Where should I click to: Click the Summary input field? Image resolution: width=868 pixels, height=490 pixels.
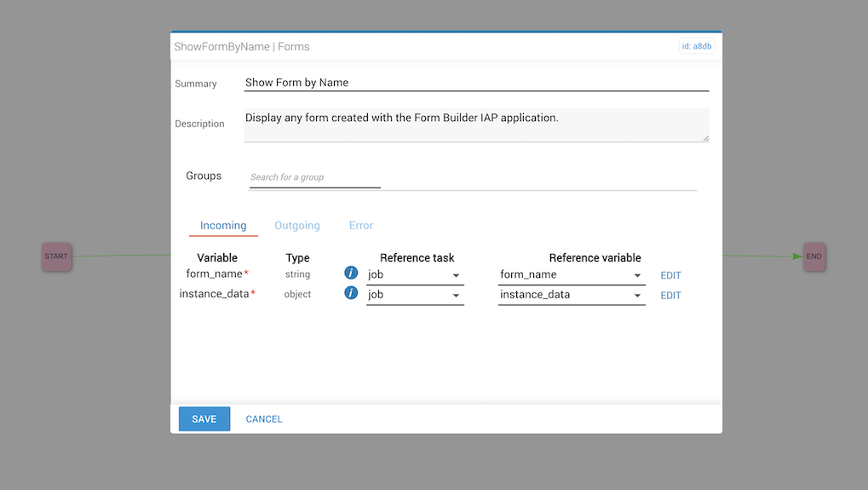[x=476, y=83]
